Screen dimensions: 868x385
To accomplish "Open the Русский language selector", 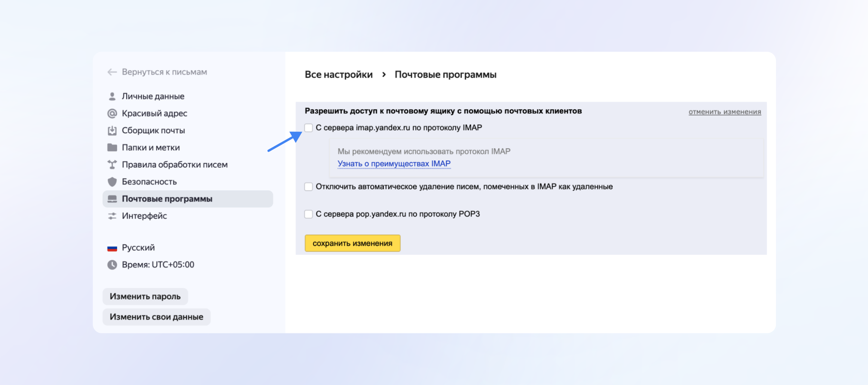I will (138, 248).
